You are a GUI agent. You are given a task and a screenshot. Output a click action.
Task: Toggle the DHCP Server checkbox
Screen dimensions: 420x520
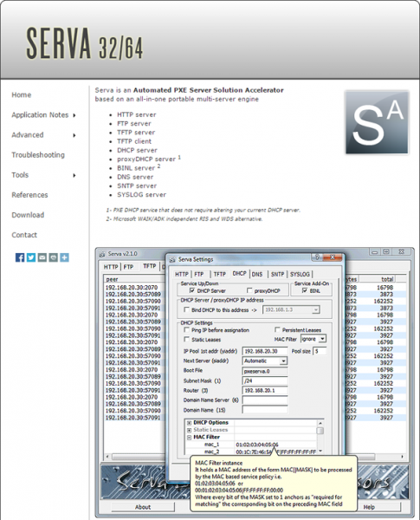click(x=192, y=290)
